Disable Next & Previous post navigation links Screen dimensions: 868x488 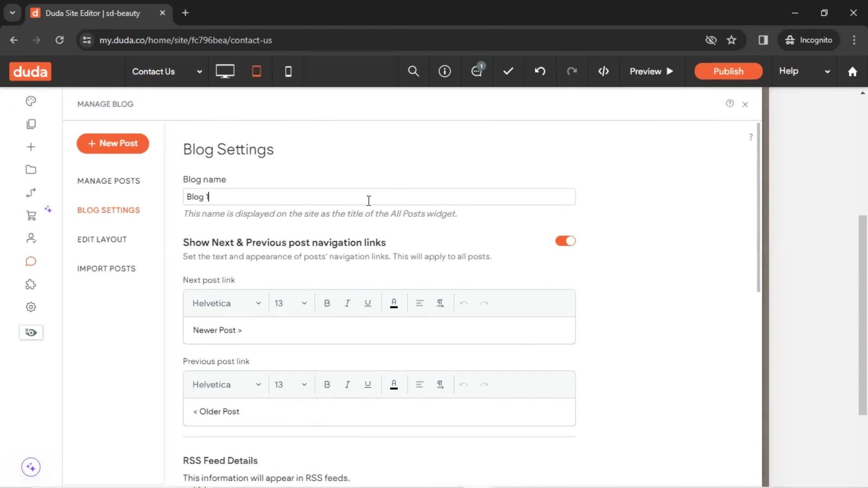(565, 241)
